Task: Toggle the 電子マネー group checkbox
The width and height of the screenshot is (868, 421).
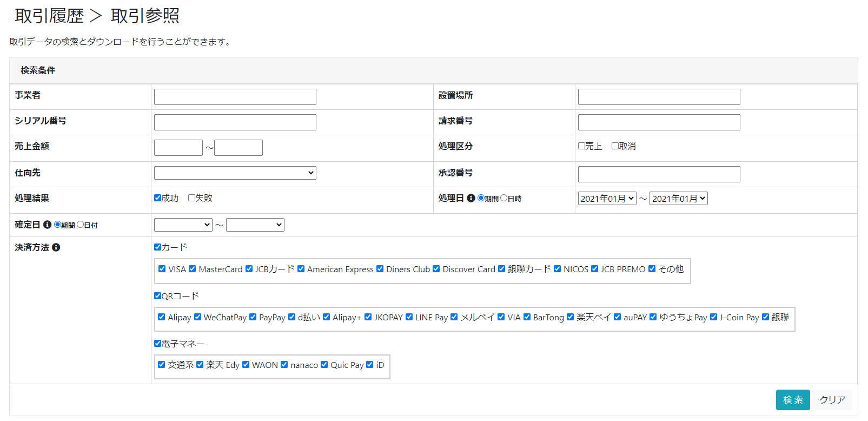Action: [157, 344]
